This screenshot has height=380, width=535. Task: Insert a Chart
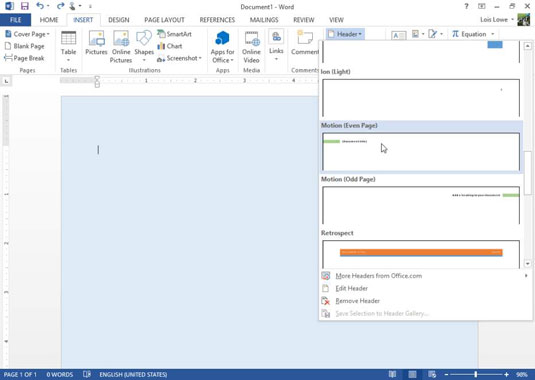click(x=170, y=46)
